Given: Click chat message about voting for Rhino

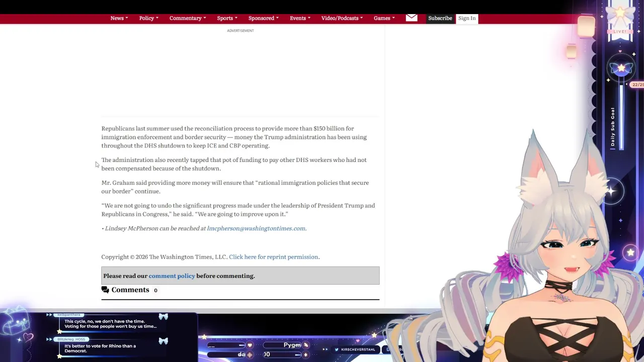Looking at the screenshot, I should (100, 348).
